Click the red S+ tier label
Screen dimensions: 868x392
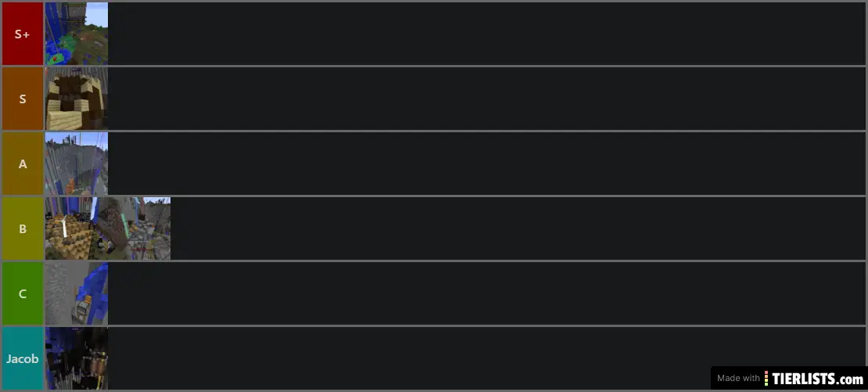pos(22,34)
